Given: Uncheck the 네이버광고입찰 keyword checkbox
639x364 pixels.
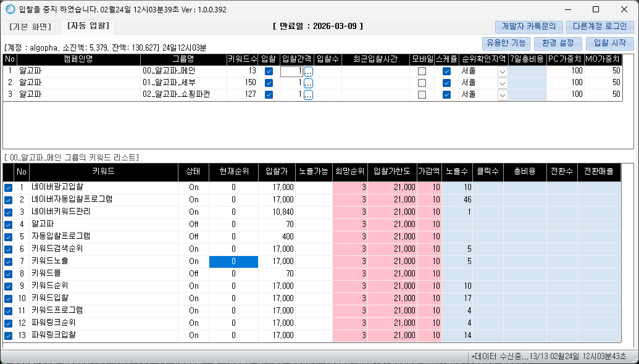Looking at the screenshot, I should pyautogui.click(x=8, y=187).
